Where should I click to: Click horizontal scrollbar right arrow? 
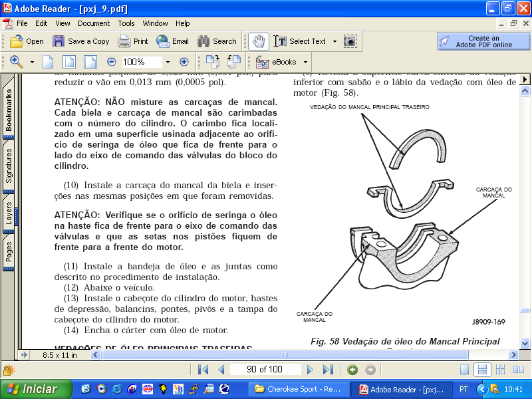513,355
